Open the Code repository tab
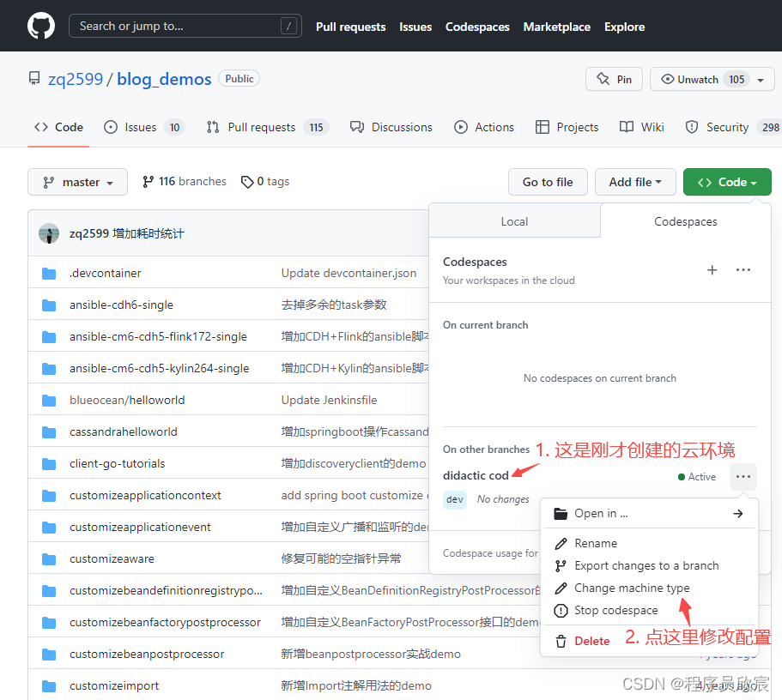 pos(59,127)
